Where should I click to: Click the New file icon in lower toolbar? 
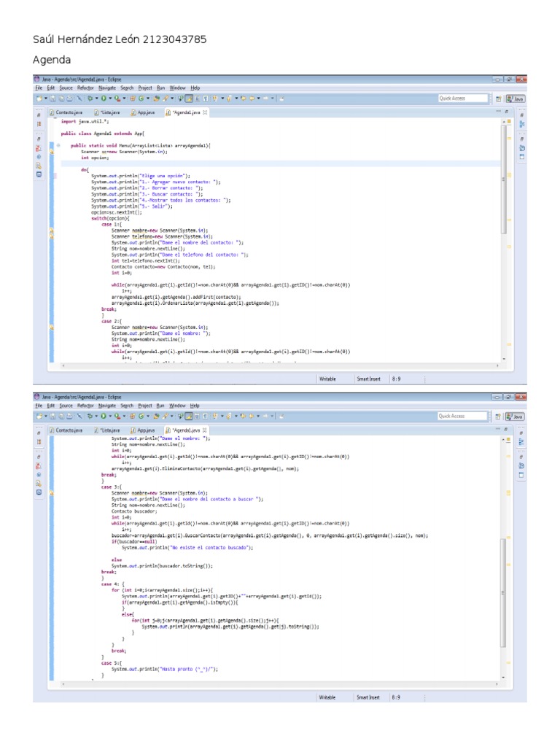click(38, 416)
